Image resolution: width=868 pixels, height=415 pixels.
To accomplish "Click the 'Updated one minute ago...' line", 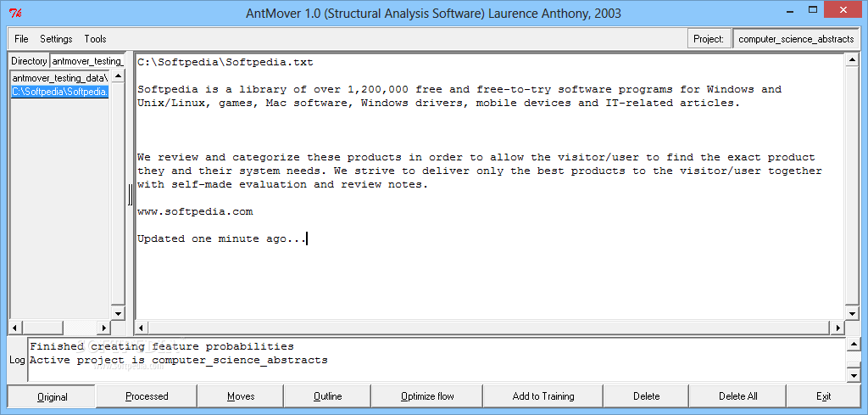I will 221,238.
